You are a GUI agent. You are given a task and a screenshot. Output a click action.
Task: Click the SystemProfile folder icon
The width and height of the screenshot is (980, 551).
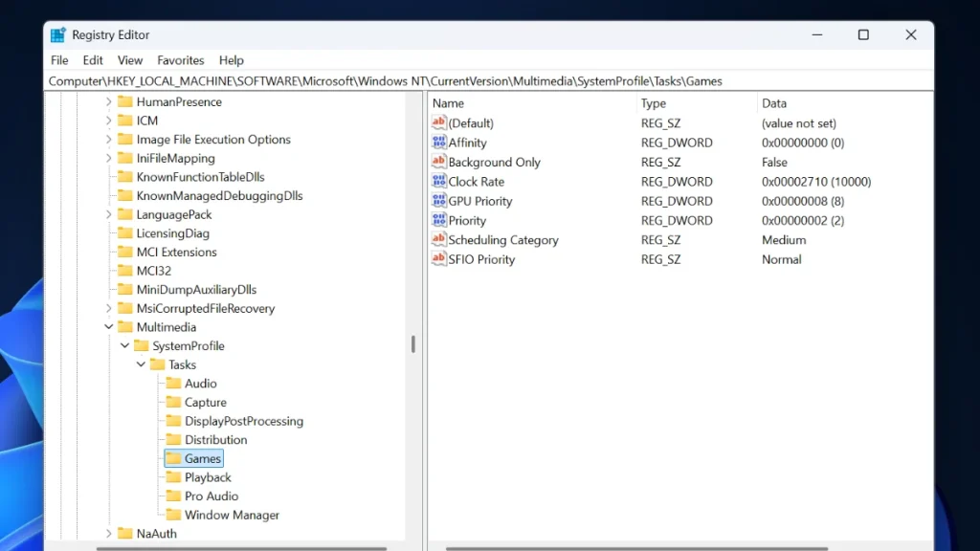(142, 345)
